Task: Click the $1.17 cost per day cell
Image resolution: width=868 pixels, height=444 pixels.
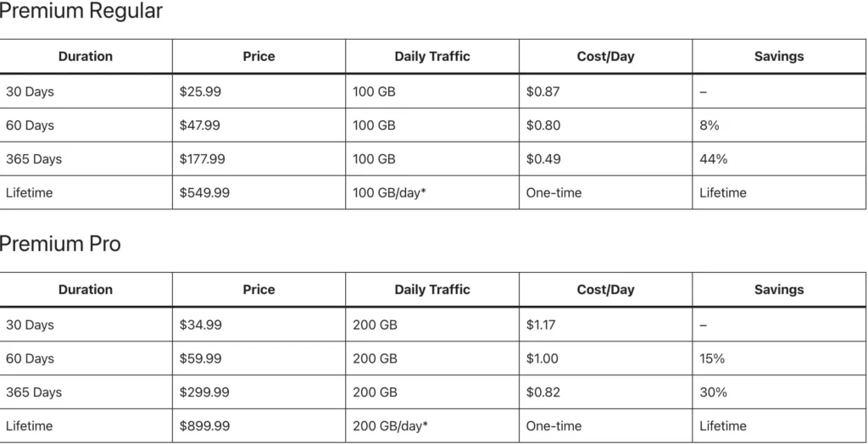Action: (x=541, y=325)
